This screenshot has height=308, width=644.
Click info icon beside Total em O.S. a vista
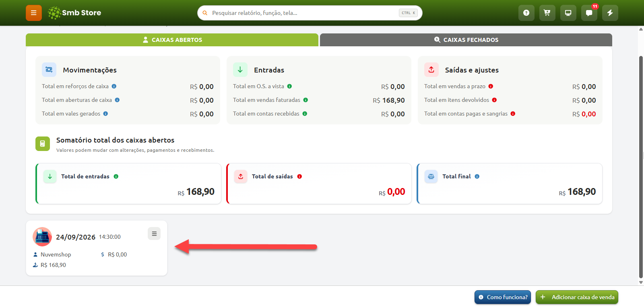coord(289,86)
